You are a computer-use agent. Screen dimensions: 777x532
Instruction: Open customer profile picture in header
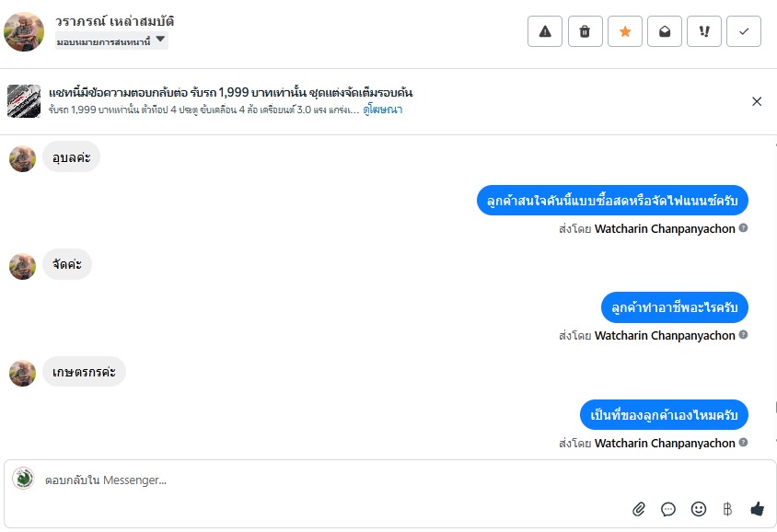point(24,31)
